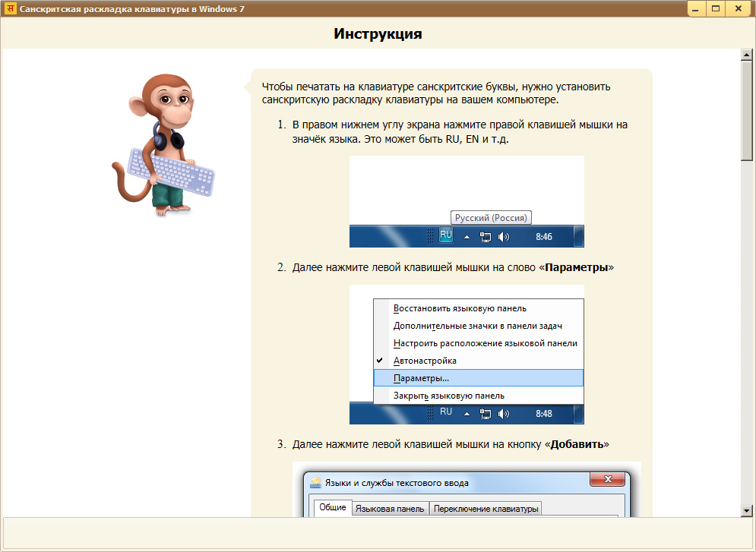Choose «Восстановить языковую панель» menu entry
Image resolution: width=756 pixels, height=552 pixels.
(459, 308)
